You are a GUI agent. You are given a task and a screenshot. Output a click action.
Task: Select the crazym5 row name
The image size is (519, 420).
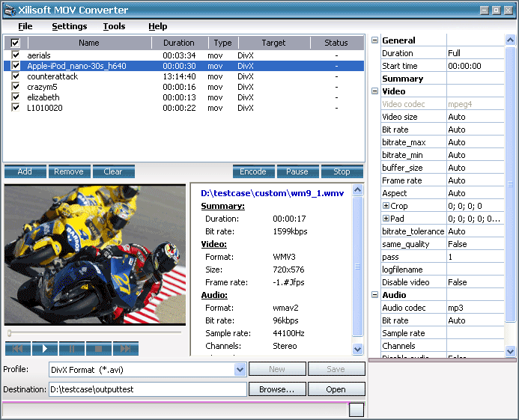tap(43, 87)
